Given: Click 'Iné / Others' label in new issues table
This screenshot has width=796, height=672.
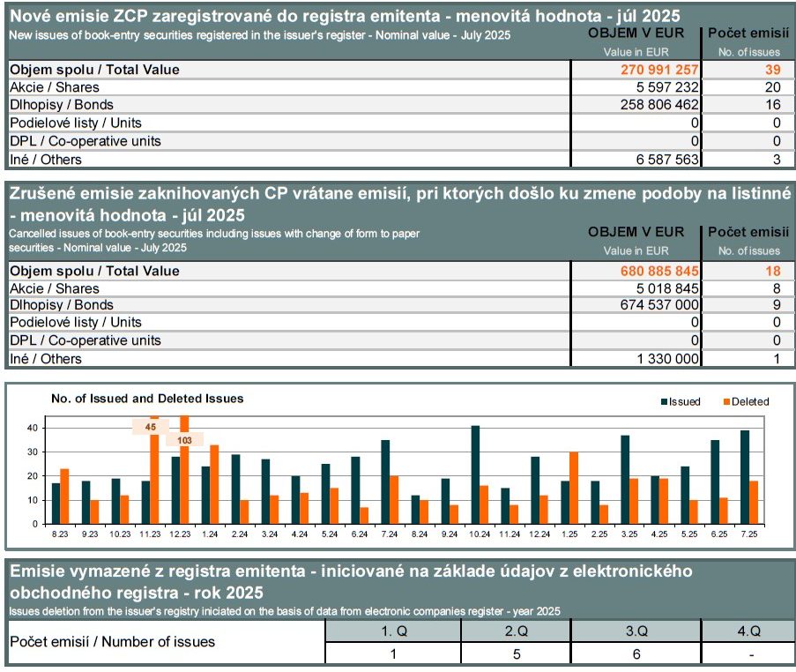Looking at the screenshot, I should click(46, 160).
